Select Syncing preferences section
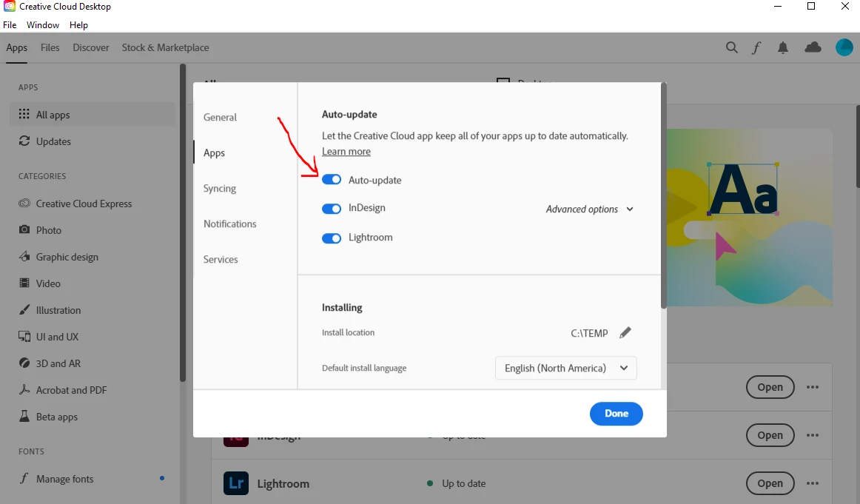Screen dimensions: 860x504 click(219, 189)
